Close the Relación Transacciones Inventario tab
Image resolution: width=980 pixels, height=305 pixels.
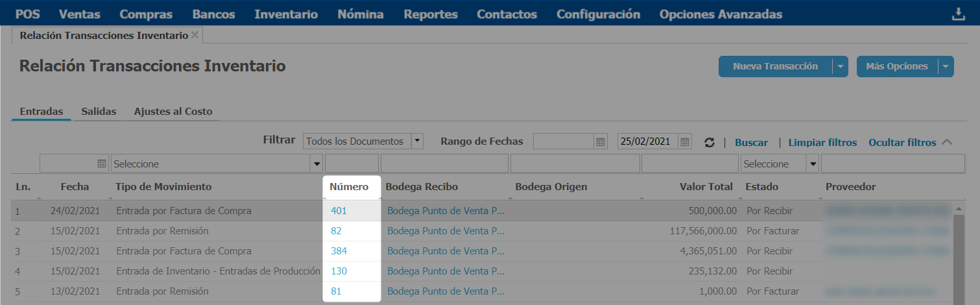195,35
